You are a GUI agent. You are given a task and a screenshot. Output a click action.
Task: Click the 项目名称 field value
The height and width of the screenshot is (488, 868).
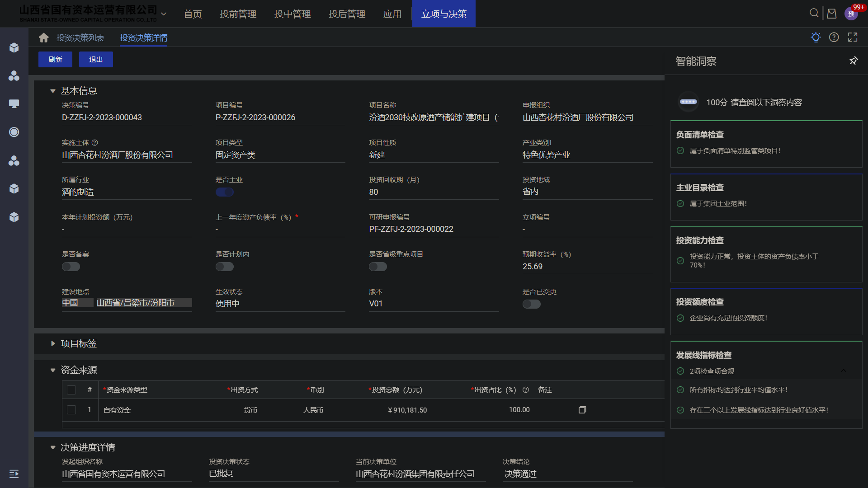[x=433, y=117]
